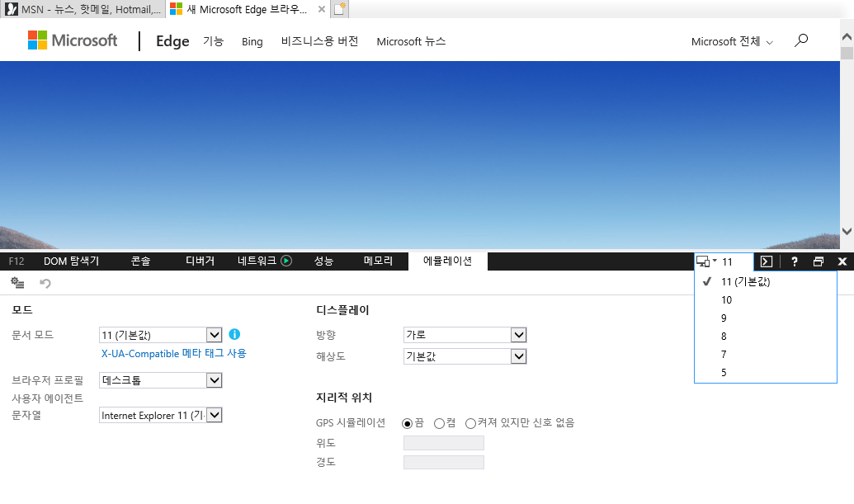Viewport: 854px width, 504px height.
Task: Click the page scrollbar down arrow
Action: [847, 231]
